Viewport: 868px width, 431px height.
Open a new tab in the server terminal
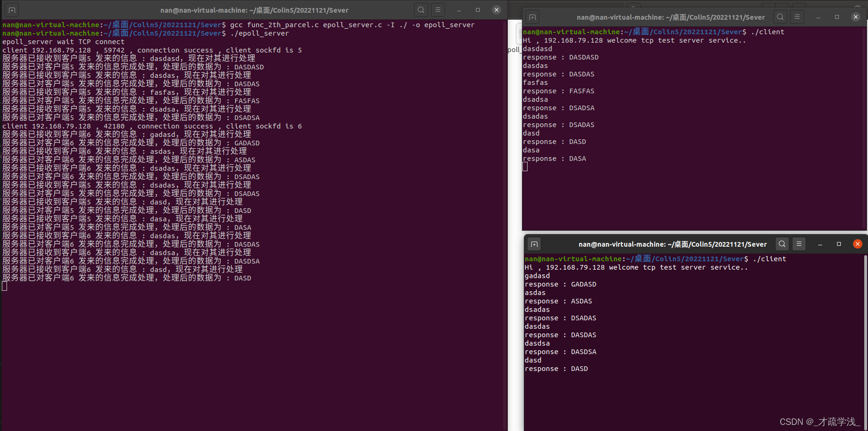11,9
